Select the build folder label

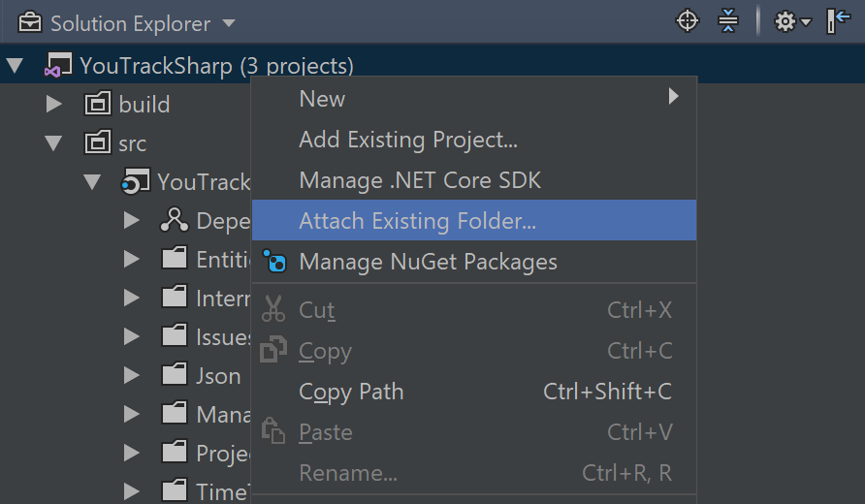point(144,105)
